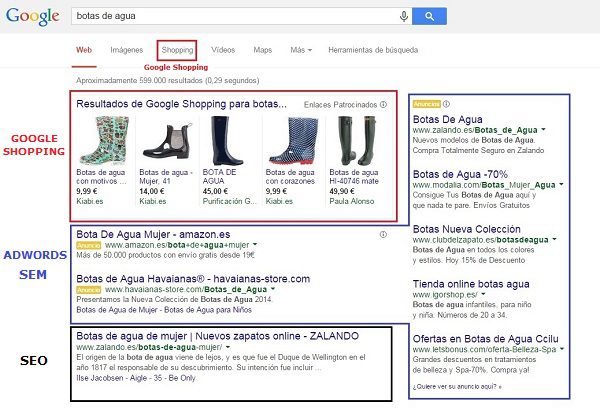
Task: Open 'Bota De Agua Mujer - amazon.es' ad
Action: 153,234
